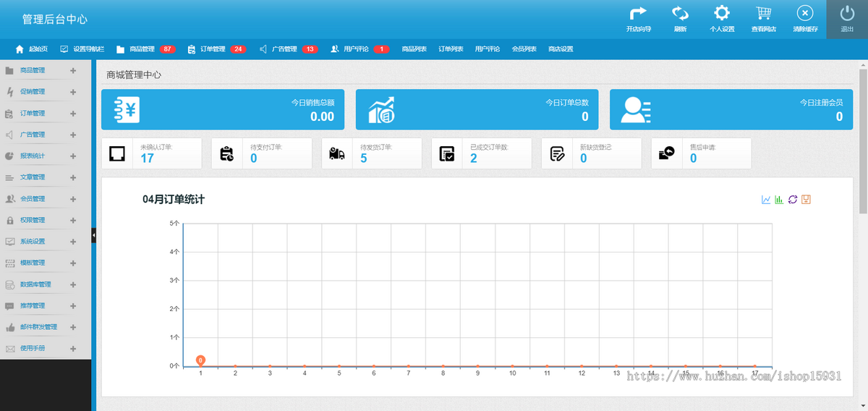The image size is (868, 411).
Task: Open 推荐管理 in left sidebar
Action: [x=33, y=305]
